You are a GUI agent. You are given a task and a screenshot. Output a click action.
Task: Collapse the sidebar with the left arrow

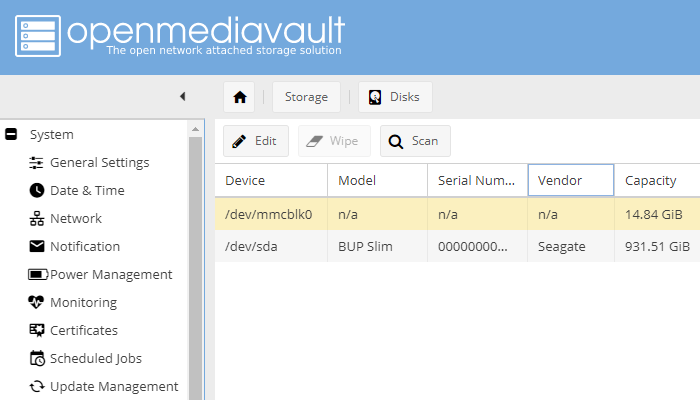point(182,96)
